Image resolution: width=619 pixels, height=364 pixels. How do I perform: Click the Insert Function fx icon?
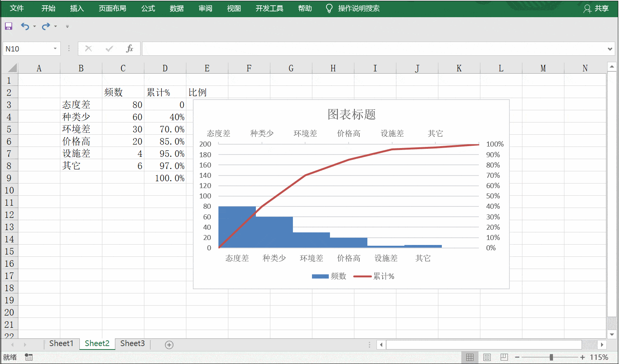129,48
